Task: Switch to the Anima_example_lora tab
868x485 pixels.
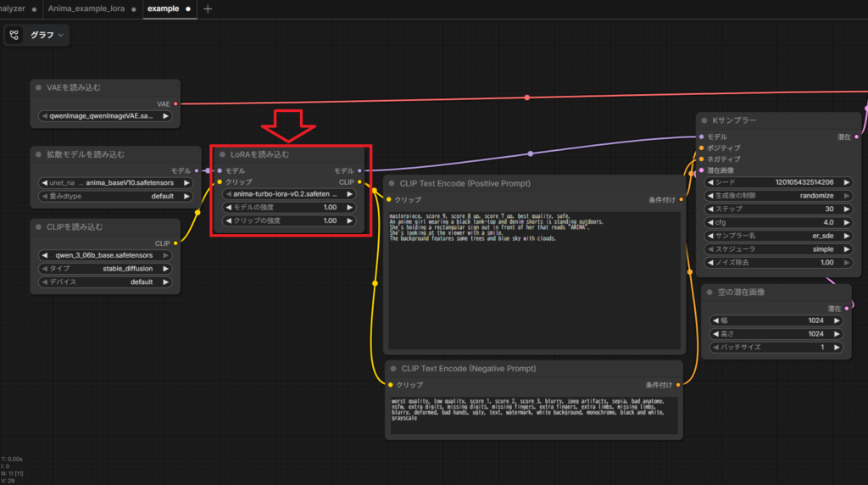Action: click(x=86, y=8)
